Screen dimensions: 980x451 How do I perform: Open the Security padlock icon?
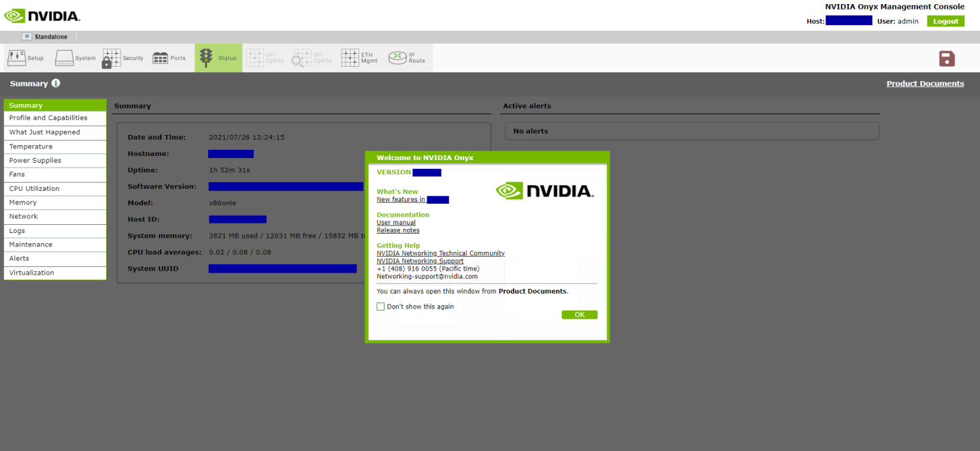click(112, 59)
